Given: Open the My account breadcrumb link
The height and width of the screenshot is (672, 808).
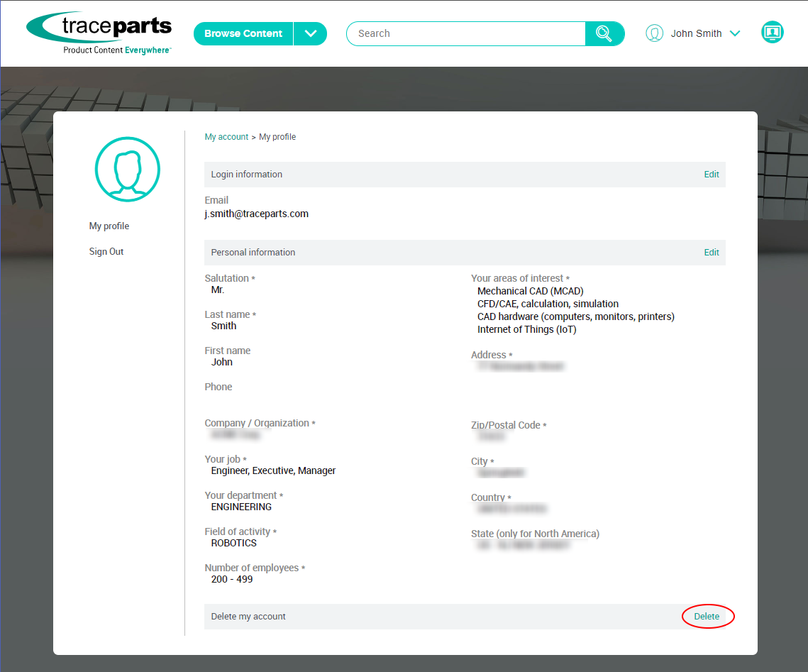Looking at the screenshot, I should 226,137.
